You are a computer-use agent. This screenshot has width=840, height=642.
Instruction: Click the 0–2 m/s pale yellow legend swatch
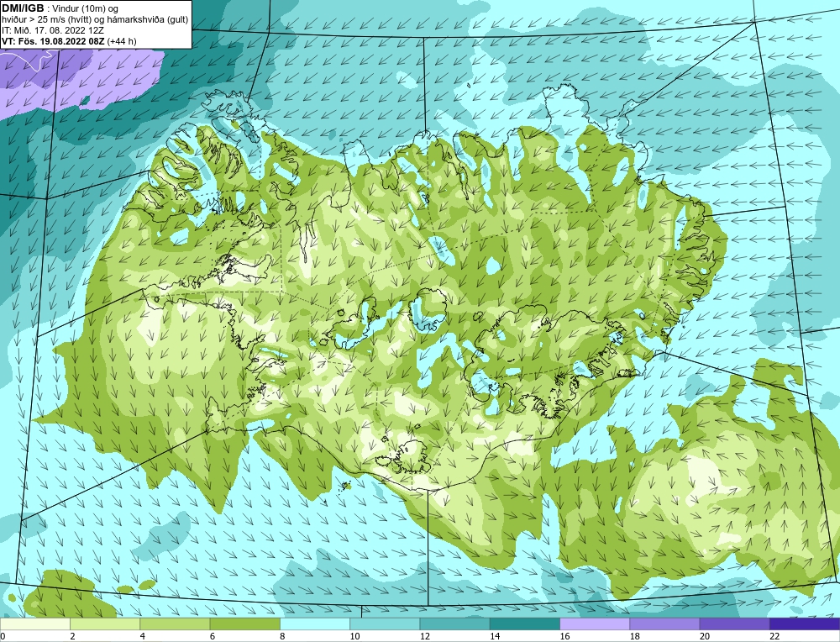(35, 624)
